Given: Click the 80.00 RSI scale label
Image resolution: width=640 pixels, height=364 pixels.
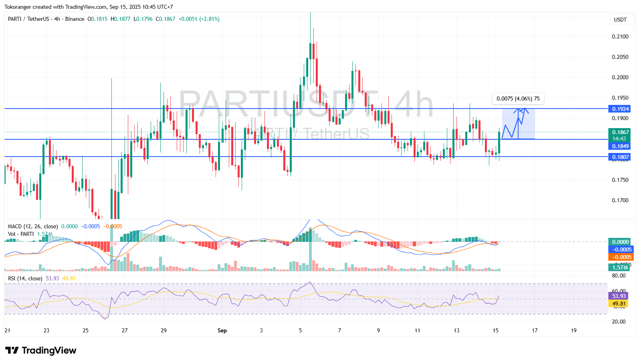Looking at the screenshot, I should point(619,276).
